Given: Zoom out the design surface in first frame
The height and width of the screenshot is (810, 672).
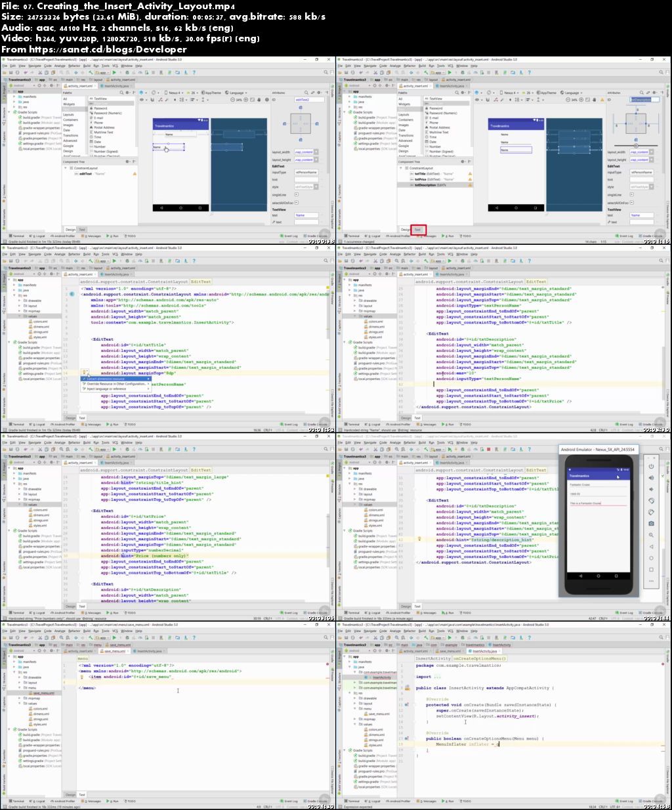Looking at the screenshot, I should pyautogui.click(x=232, y=100).
